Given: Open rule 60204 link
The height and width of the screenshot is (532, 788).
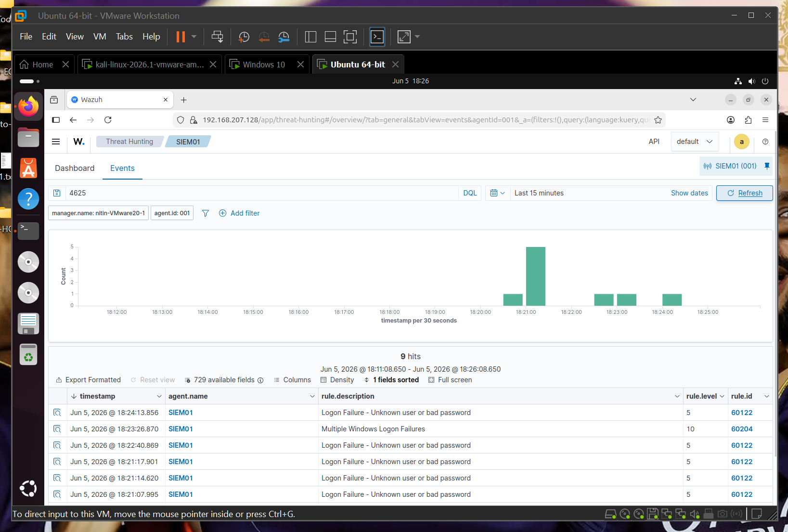Looking at the screenshot, I should [742, 429].
